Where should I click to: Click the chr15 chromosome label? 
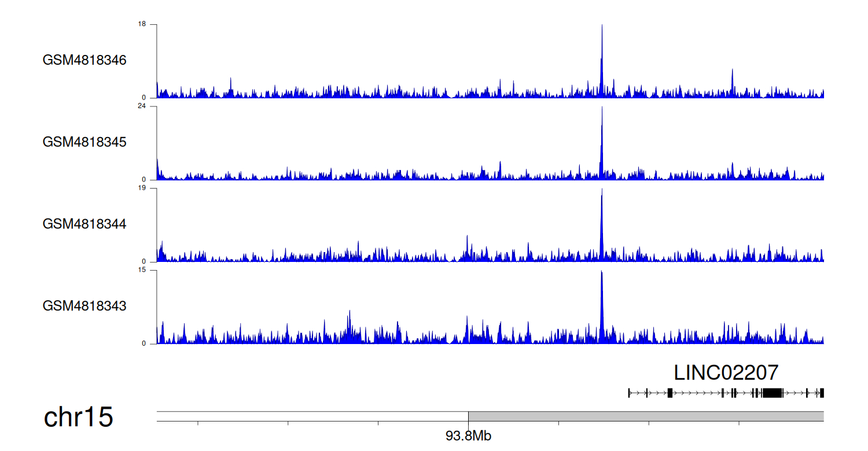[79, 417]
